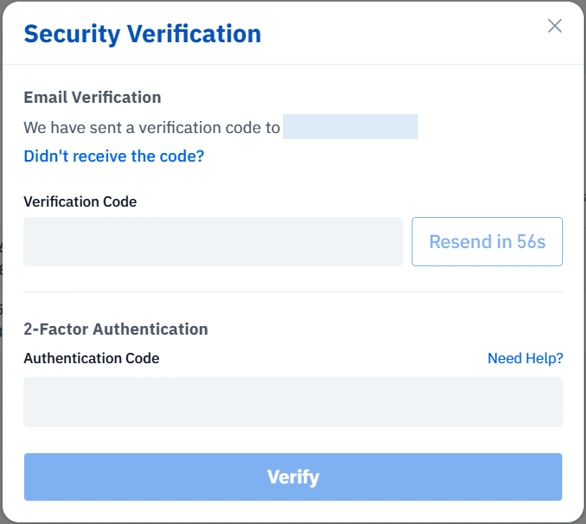This screenshot has width=586, height=524.
Task: Click the divider above 2-Factor Authentication
Action: tap(293, 292)
